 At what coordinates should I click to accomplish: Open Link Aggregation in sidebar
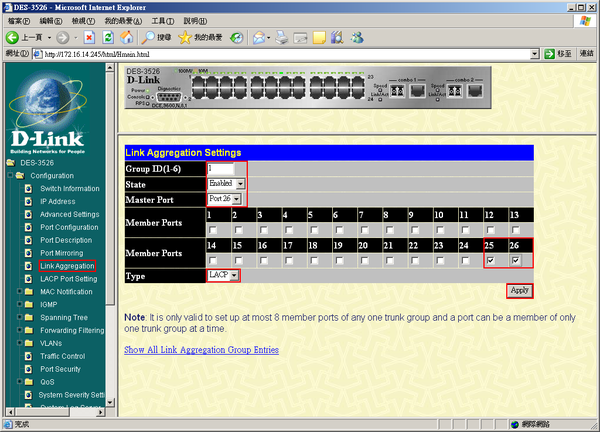(x=67, y=266)
